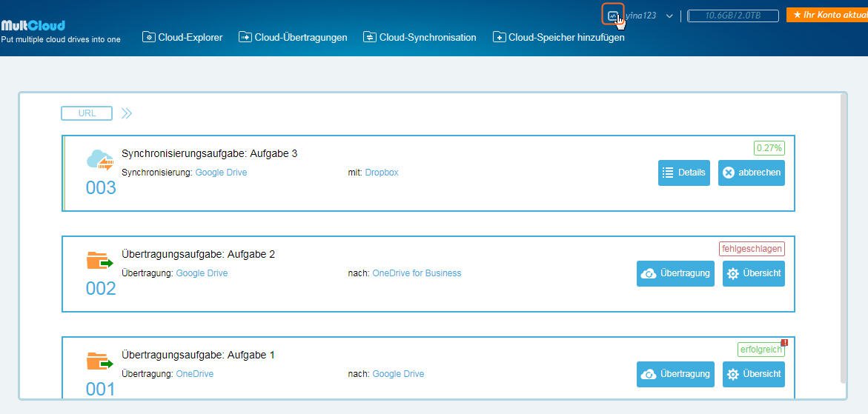Open OneDrive for Business link
This screenshot has height=414, width=868.
click(417, 273)
